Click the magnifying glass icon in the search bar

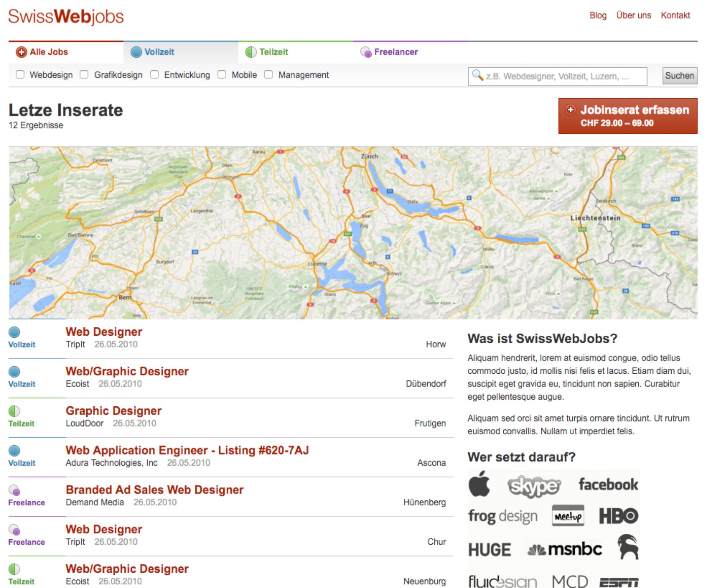tap(477, 75)
